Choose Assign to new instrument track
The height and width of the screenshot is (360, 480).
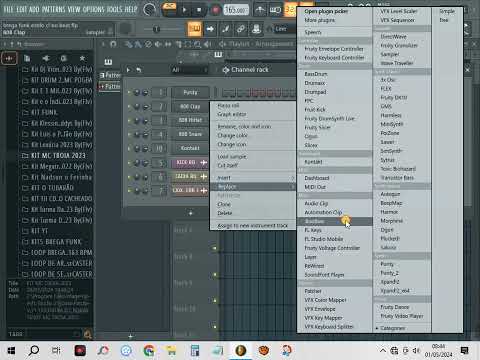(x=252, y=226)
